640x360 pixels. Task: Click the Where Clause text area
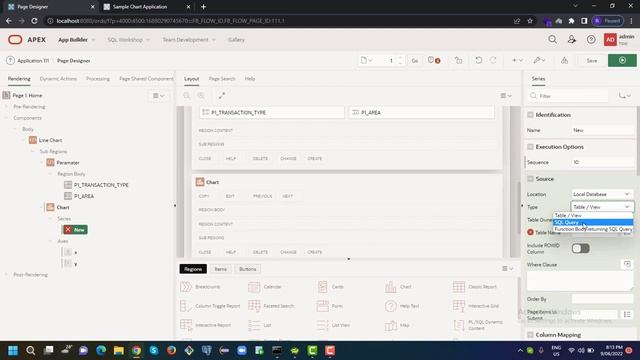point(580,281)
